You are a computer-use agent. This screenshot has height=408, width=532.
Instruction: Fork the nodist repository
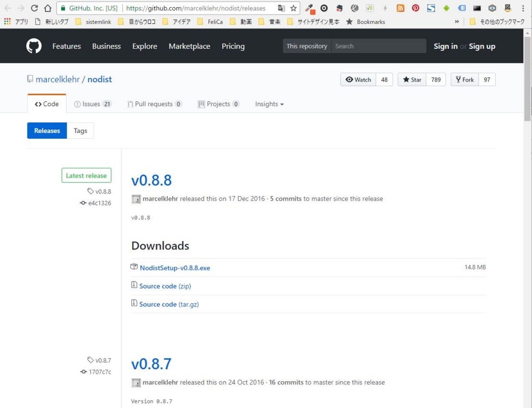point(464,80)
